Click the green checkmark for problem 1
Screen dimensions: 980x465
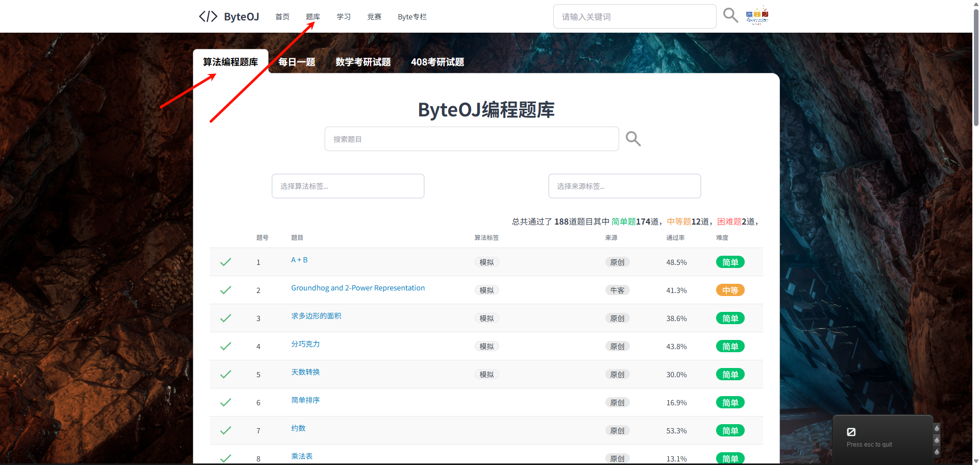[226, 262]
